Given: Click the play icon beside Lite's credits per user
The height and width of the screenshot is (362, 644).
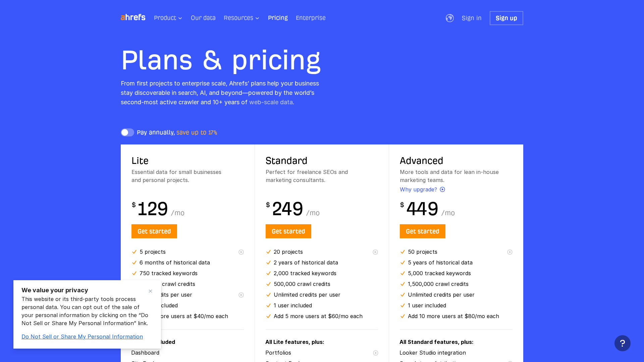Looking at the screenshot, I should 241,295.
